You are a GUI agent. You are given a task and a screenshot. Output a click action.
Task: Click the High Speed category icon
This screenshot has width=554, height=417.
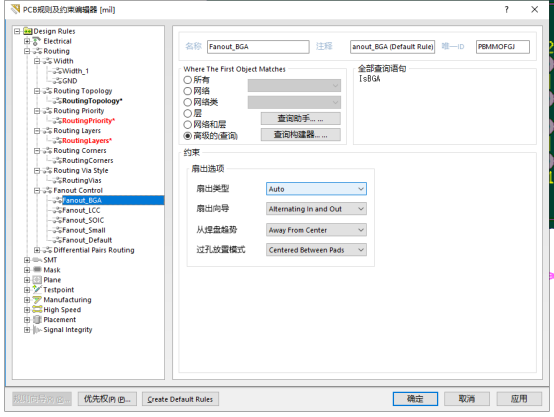[37, 310]
